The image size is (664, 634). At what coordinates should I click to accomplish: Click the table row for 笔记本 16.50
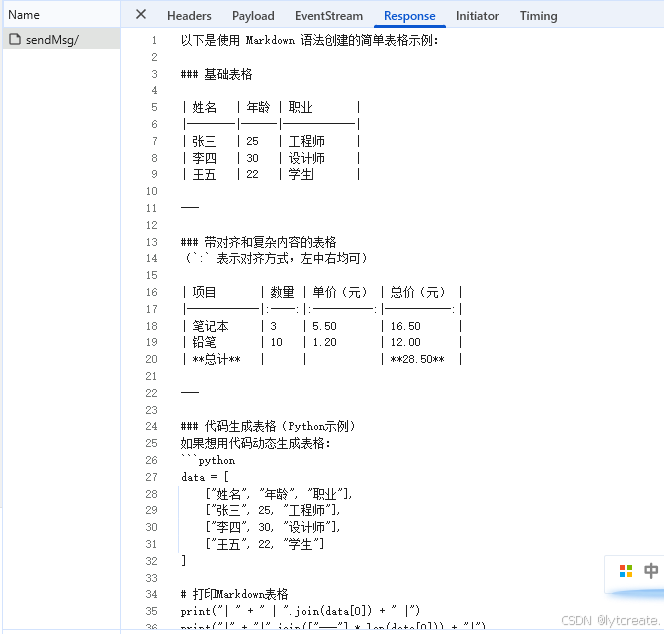(322, 326)
